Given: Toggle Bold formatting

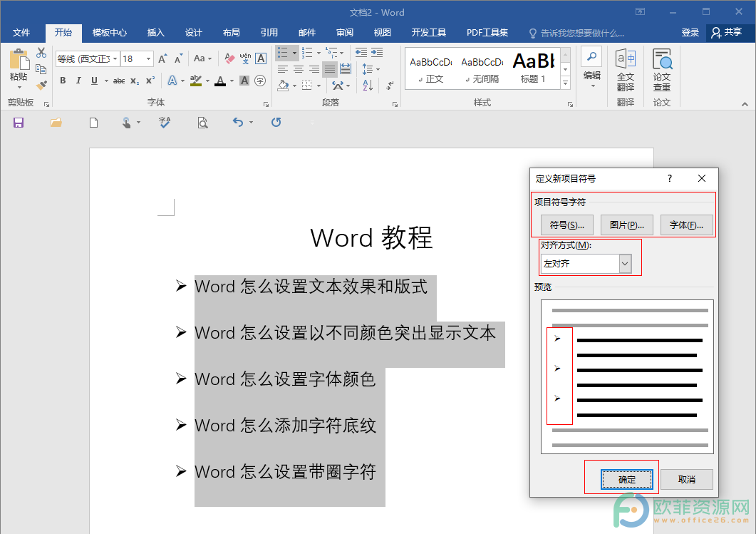Looking at the screenshot, I should click(x=63, y=81).
